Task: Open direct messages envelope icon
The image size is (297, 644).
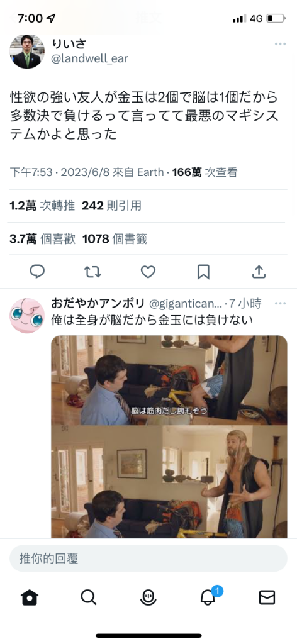Action: [267, 597]
